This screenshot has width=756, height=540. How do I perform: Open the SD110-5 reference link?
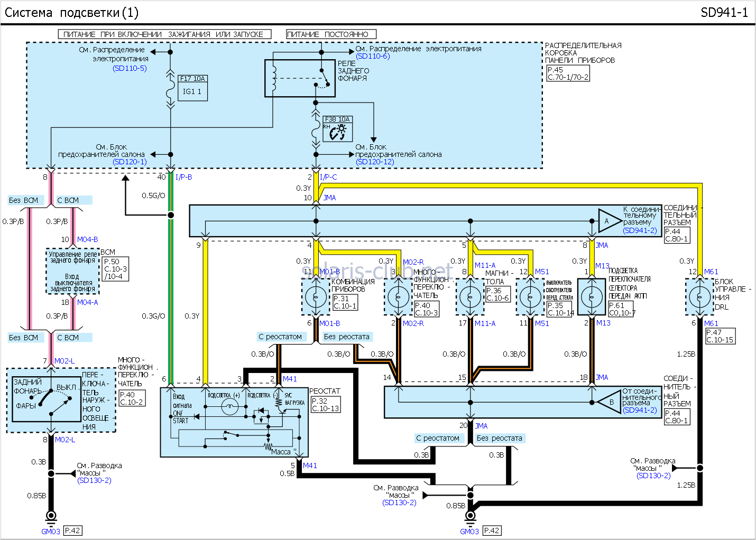[128, 68]
